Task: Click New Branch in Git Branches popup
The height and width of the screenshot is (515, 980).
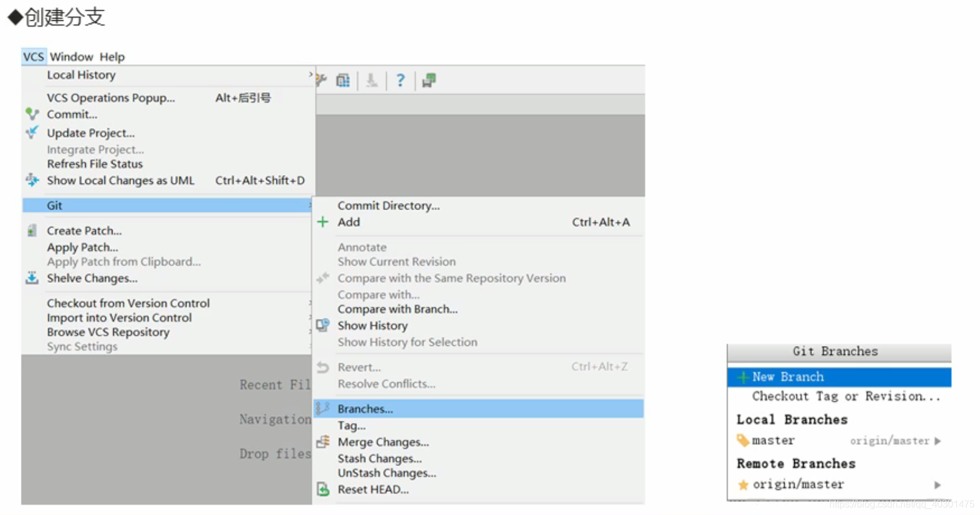Action: 839,377
